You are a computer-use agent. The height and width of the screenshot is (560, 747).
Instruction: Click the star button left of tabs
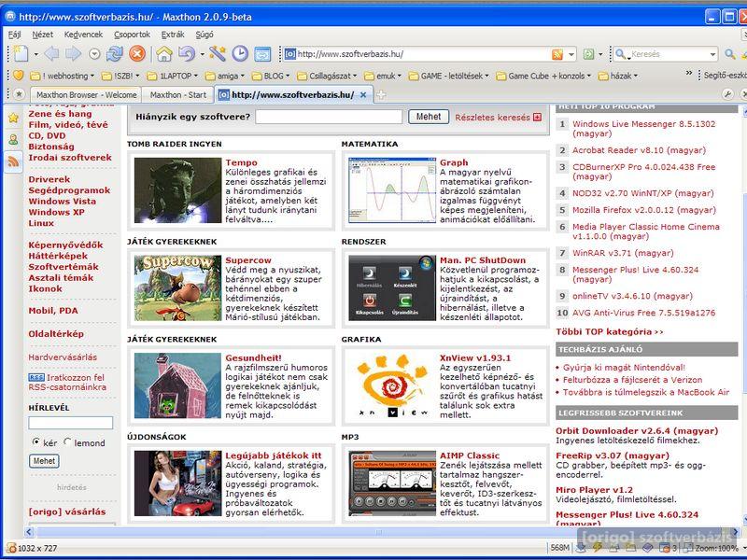(19, 94)
